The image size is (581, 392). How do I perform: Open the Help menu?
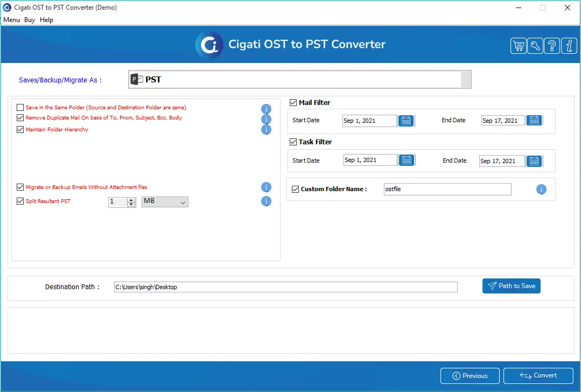pyautogui.click(x=46, y=20)
